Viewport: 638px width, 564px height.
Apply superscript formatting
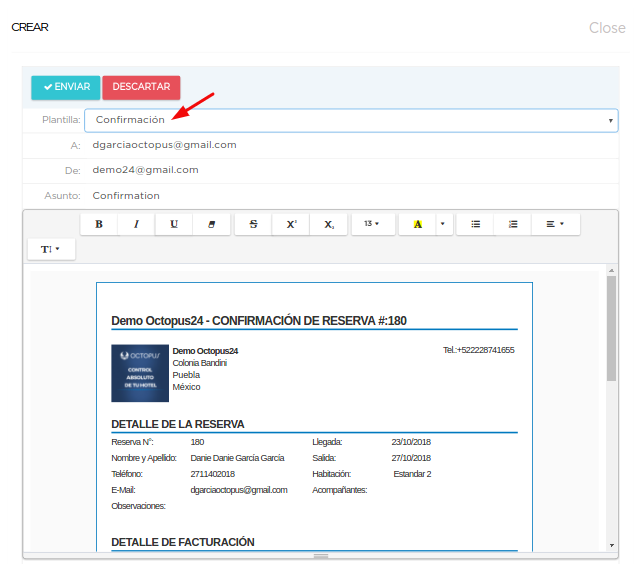point(291,224)
